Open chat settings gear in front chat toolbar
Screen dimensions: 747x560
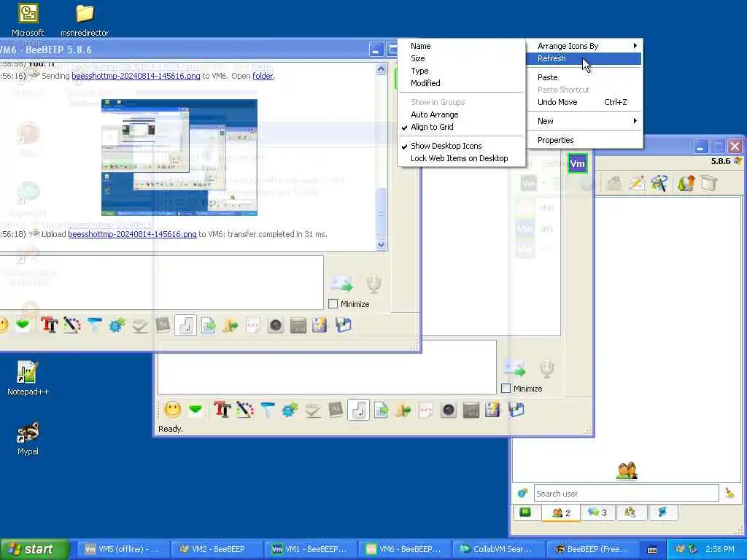coord(290,410)
